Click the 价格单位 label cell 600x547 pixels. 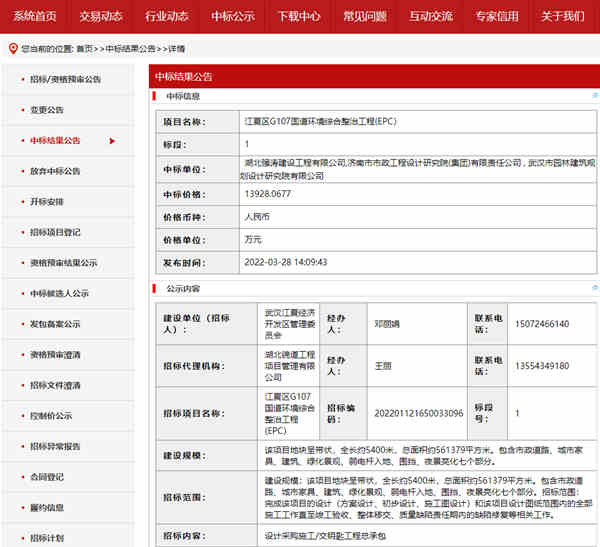coord(198,240)
